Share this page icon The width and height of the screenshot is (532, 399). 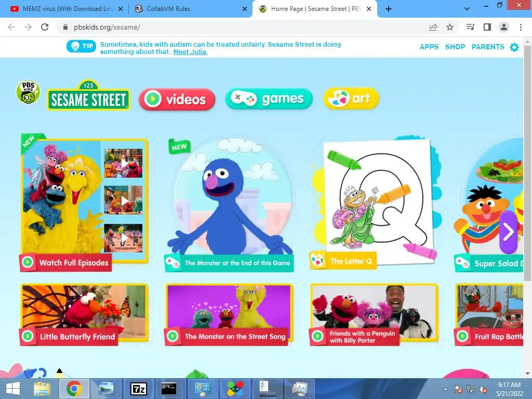click(433, 27)
